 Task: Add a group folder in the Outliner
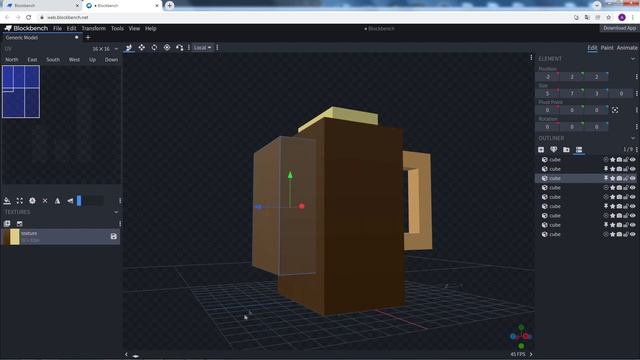[x=566, y=150]
